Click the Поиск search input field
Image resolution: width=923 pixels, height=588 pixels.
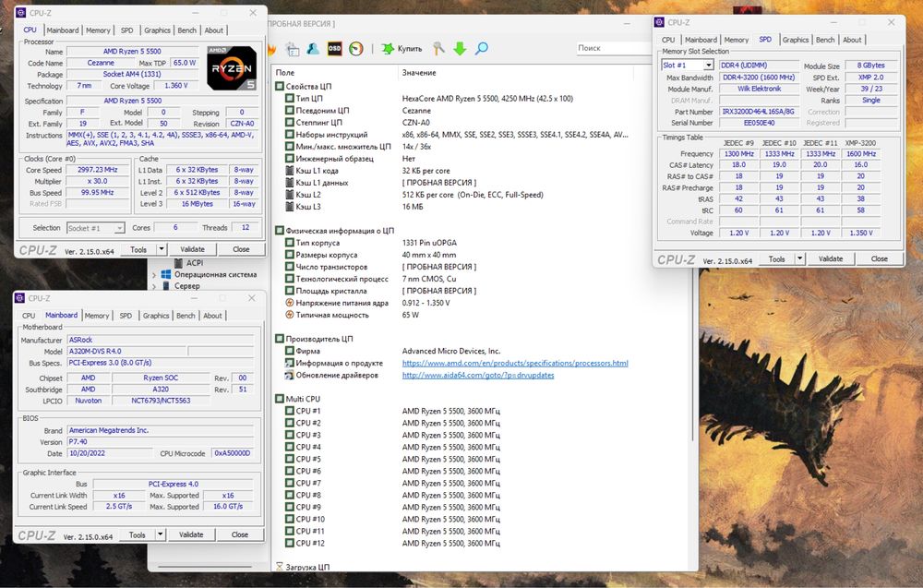tap(609, 48)
